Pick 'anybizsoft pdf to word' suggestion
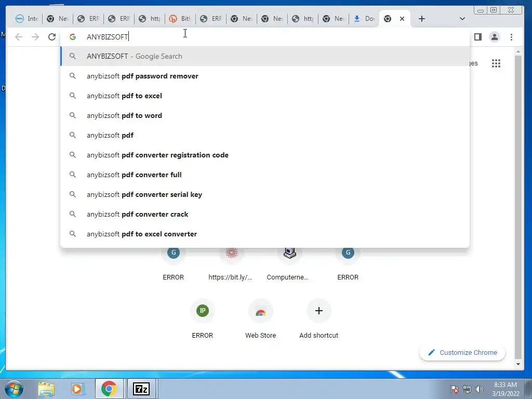The width and height of the screenshot is (532, 399). 265,115
